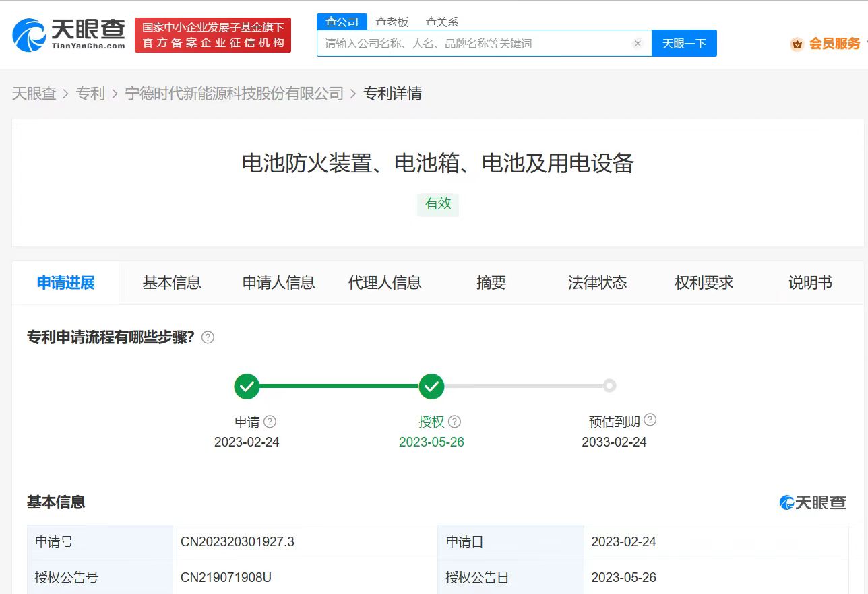This screenshot has height=594, width=868.
Task: Open 会员服务 member services menu
Action: (834, 44)
